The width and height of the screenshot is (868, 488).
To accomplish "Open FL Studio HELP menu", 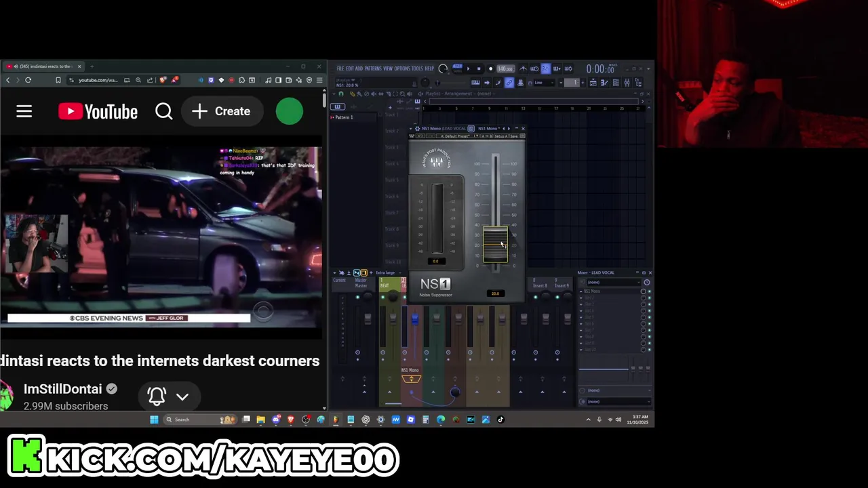I will pyautogui.click(x=429, y=68).
